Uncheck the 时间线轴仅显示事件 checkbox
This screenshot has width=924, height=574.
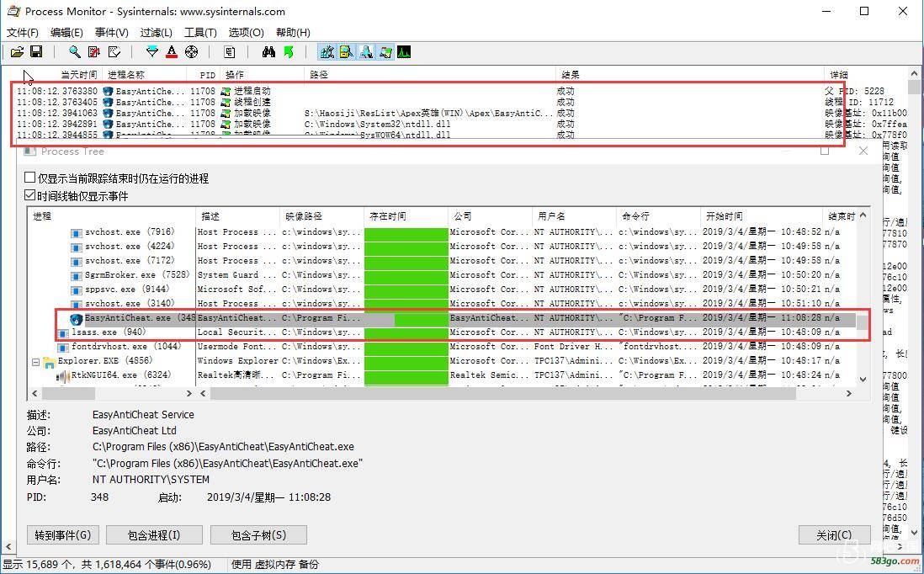tap(29, 195)
